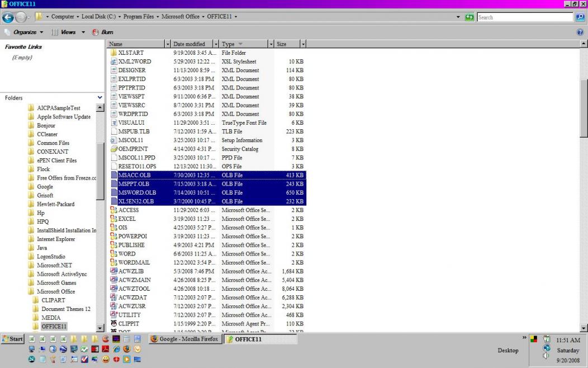Viewport: 588px width, 368px height.
Task: Open the Size column filter dropdown
Action: (303, 44)
